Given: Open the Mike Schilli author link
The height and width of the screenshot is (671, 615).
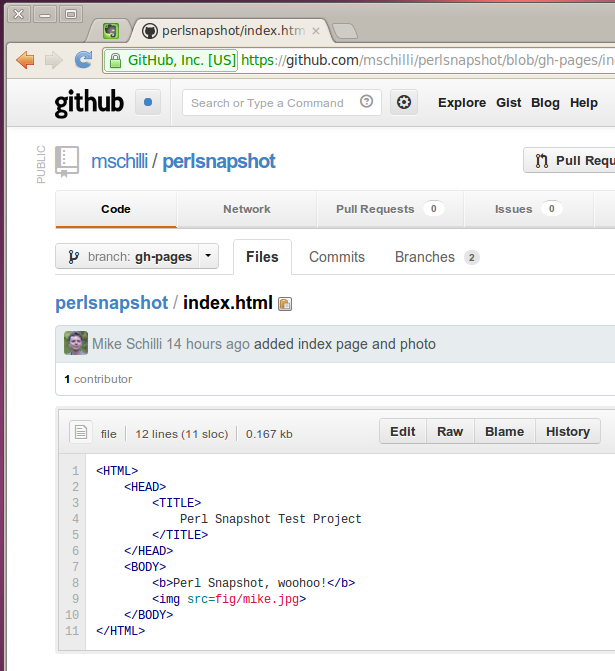Looking at the screenshot, I should [127, 344].
